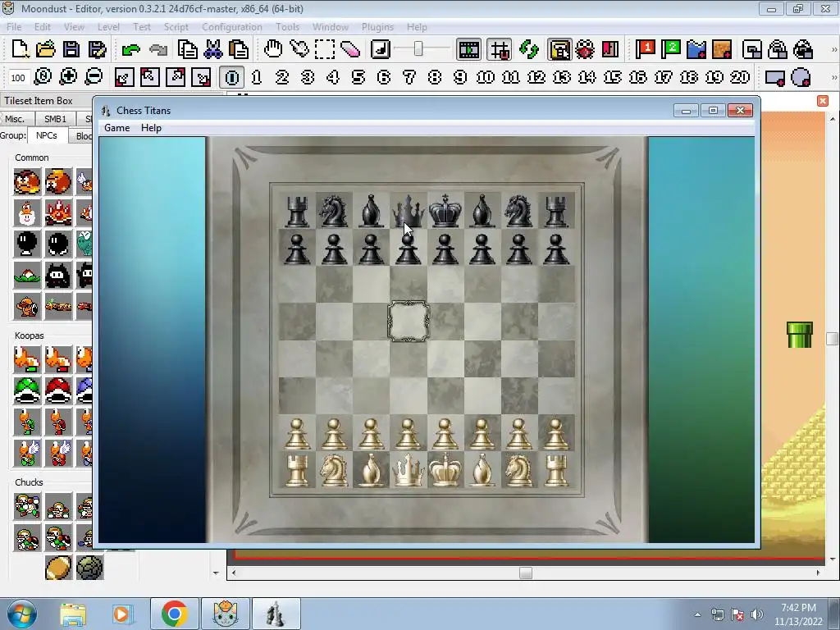Image resolution: width=840 pixels, height=630 pixels.
Task: Click the Paste clipboard icon
Action: tap(239, 49)
